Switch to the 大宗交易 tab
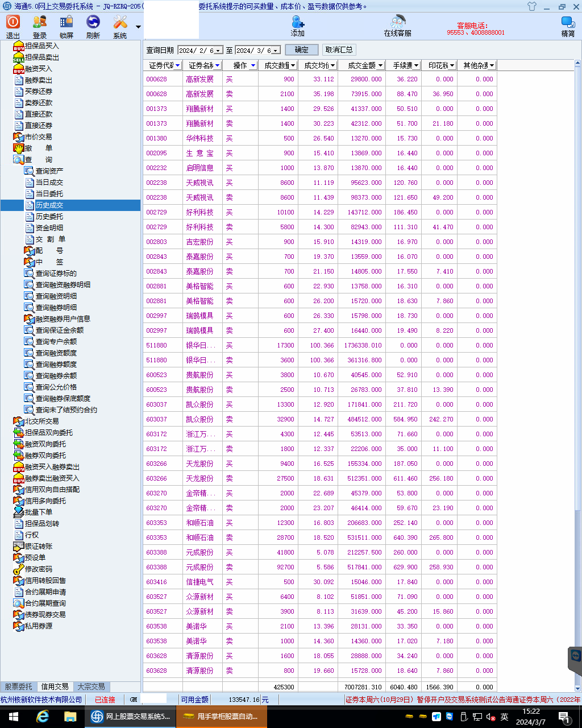 [x=91, y=686]
